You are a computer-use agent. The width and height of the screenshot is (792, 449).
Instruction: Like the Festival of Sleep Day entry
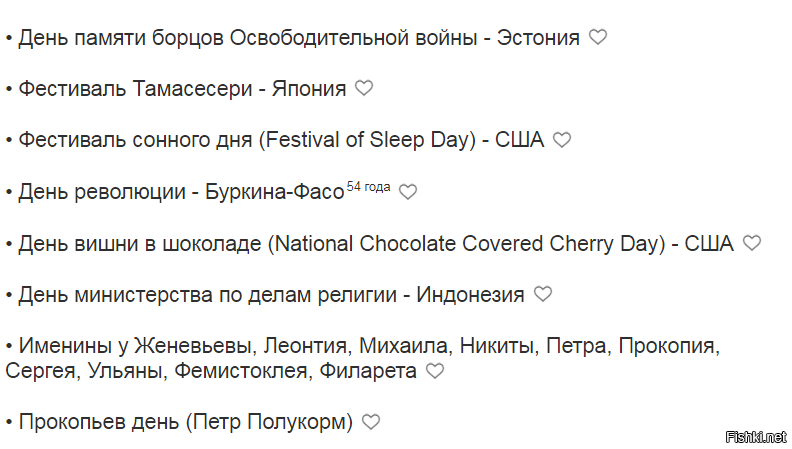pos(562,139)
